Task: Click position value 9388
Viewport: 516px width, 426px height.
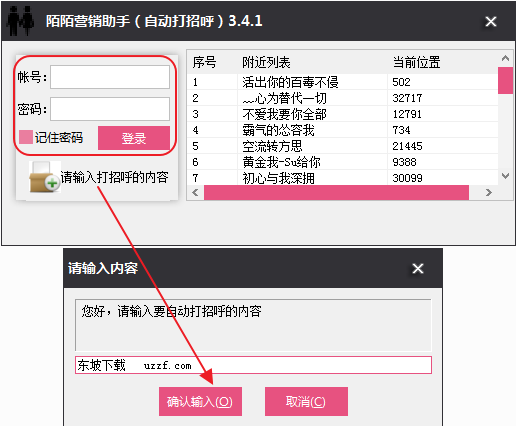Action: pos(404,162)
